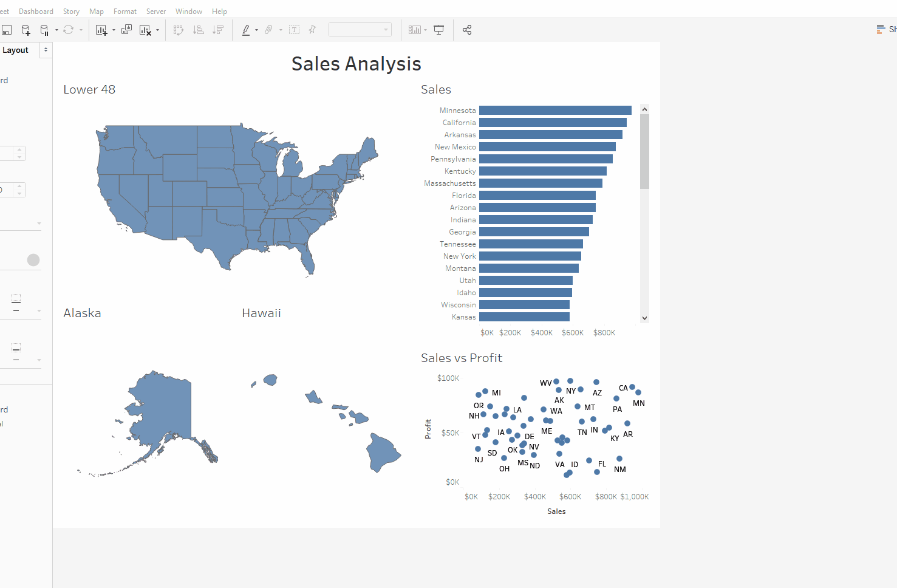897x588 pixels.
Task: Create a new data source
Action: pos(25,29)
